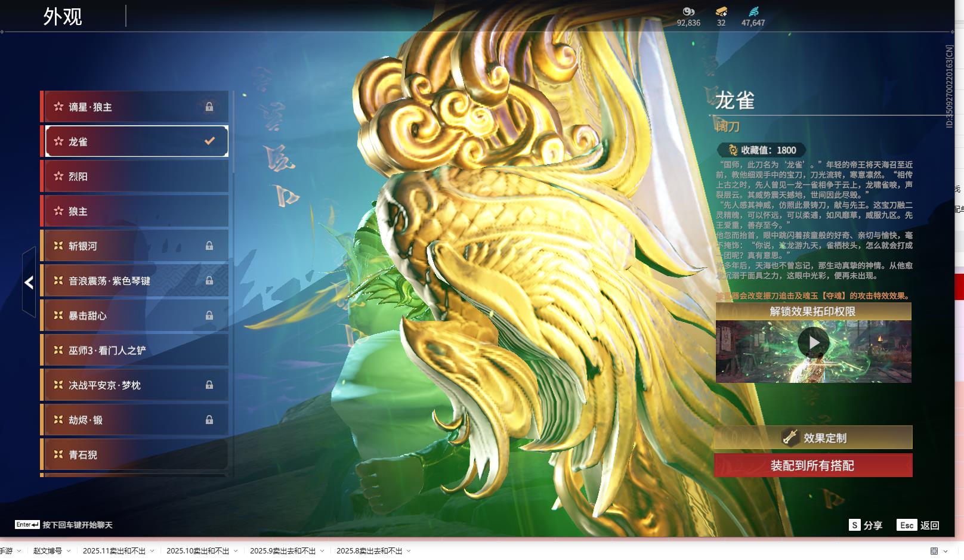Click the 龙雀 weapon name heading

pos(735,101)
